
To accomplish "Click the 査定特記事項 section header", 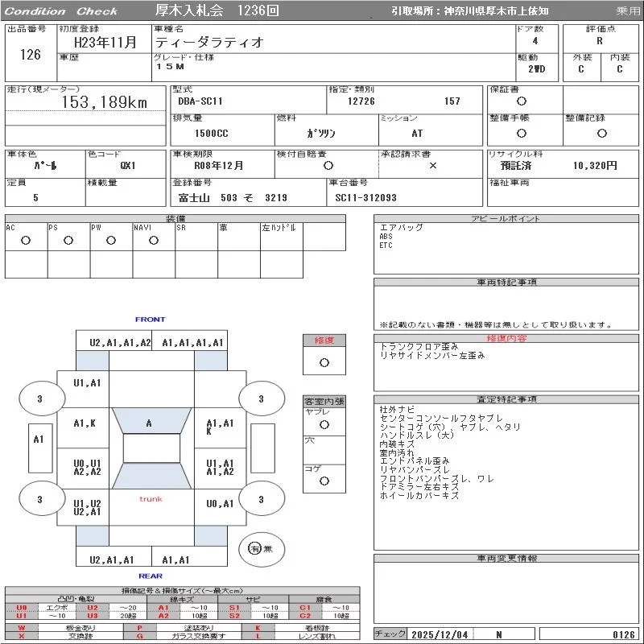I will (x=507, y=399).
